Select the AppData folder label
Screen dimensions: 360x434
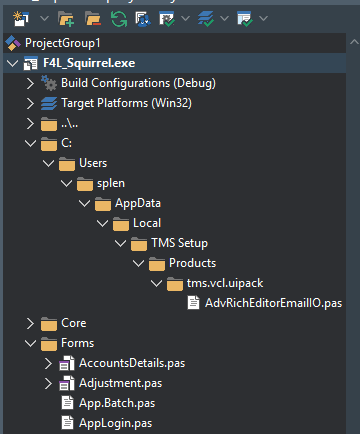pyautogui.click(x=138, y=203)
